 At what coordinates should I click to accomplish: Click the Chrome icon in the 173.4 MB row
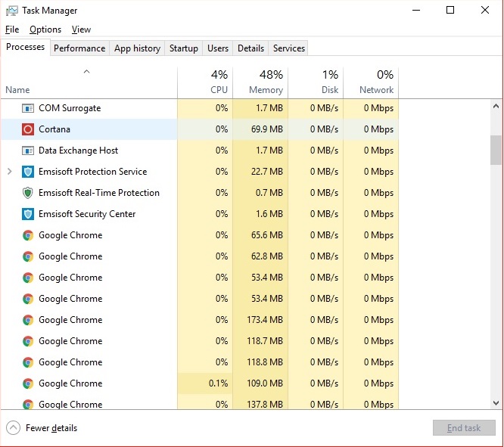[28, 321]
